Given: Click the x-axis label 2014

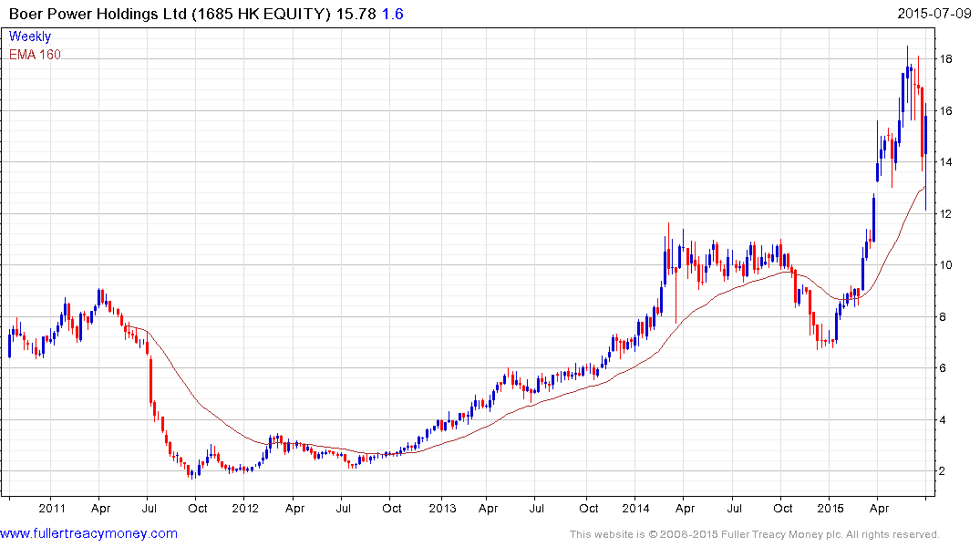Looking at the screenshot, I should tap(635, 508).
